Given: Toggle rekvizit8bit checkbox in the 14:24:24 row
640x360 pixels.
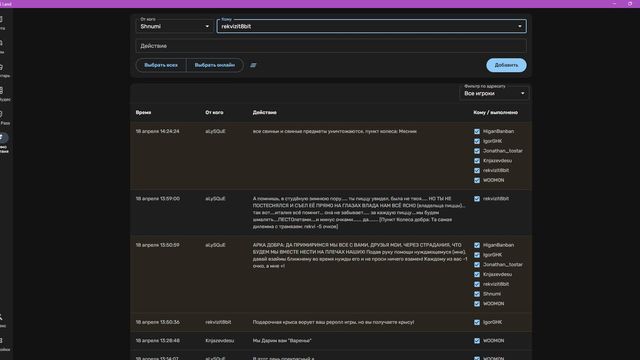Looking at the screenshot, I should (x=477, y=171).
